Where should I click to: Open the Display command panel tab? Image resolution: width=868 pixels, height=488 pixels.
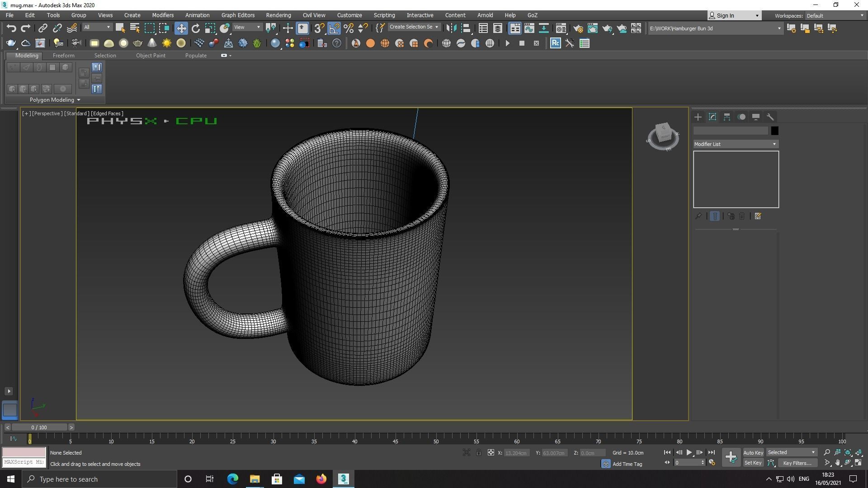(x=756, y=117)
